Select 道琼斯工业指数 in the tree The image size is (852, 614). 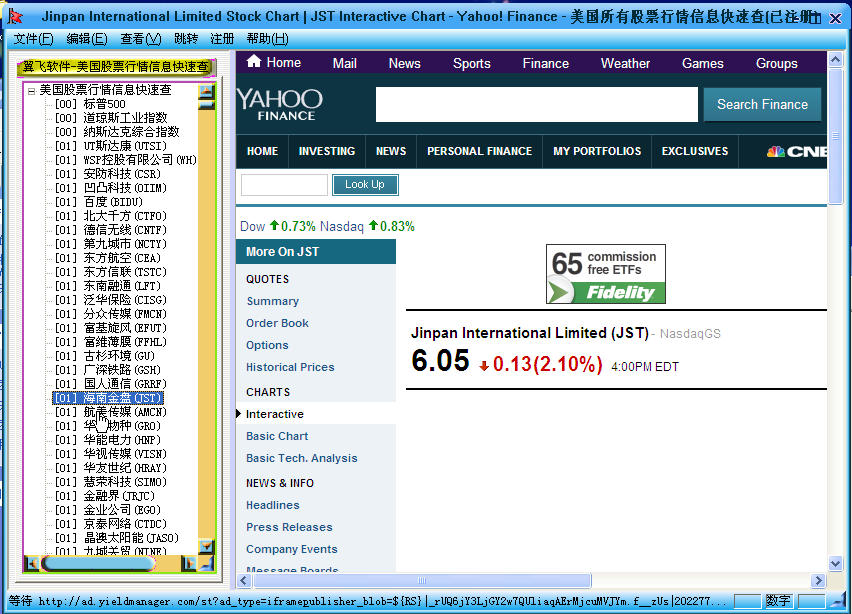111,118
